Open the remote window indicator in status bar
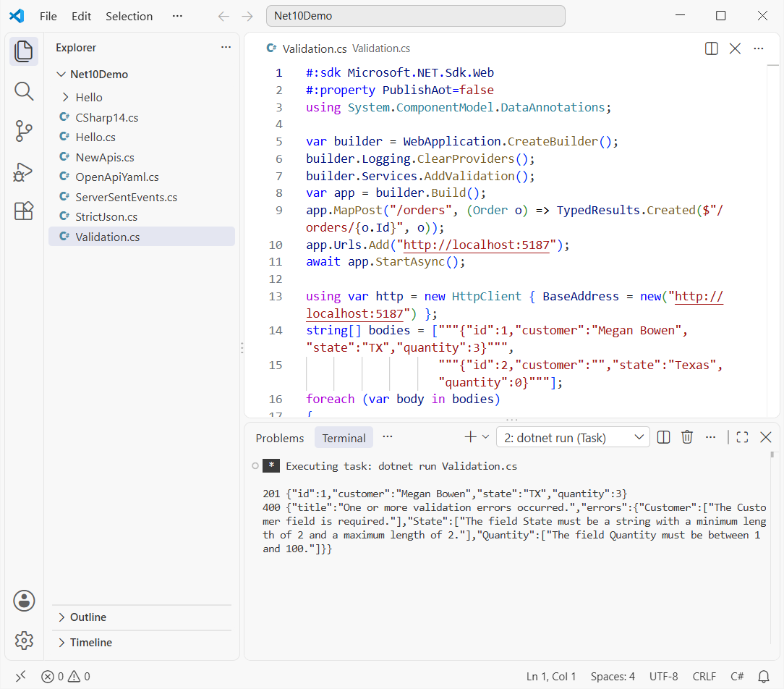The height and width of the screenshot is (689, 784). click(x=20, y=677)
